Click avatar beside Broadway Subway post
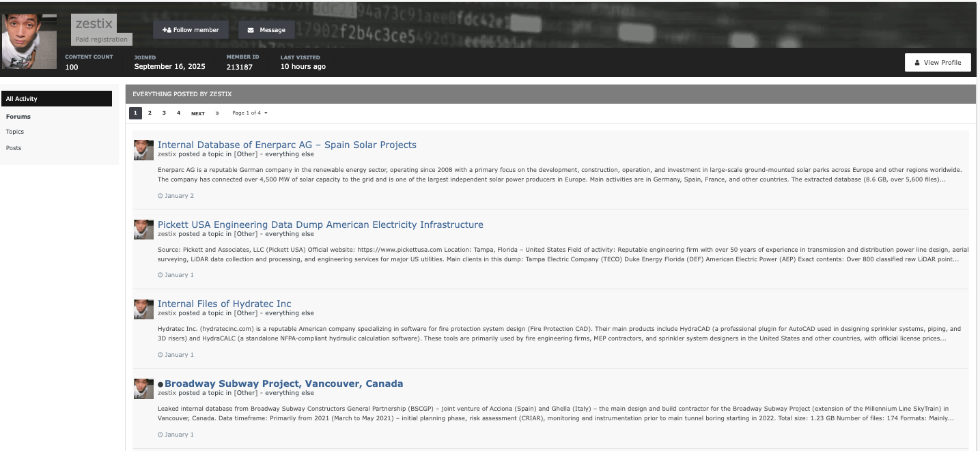This screenshot has height=451, width=980. click(x=143, y=389)
